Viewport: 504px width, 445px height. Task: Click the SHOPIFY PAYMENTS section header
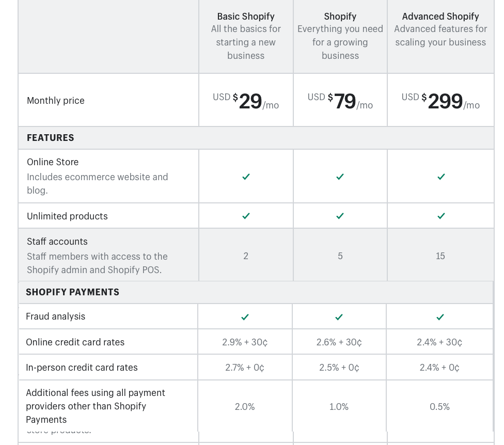(73, 292)
